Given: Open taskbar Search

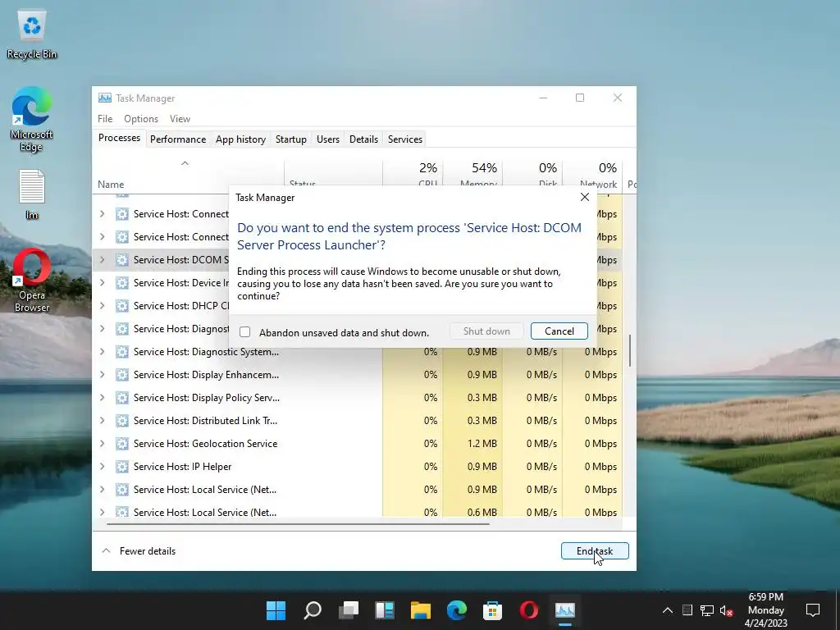Looking at the screenshot, I should [313, 610].
